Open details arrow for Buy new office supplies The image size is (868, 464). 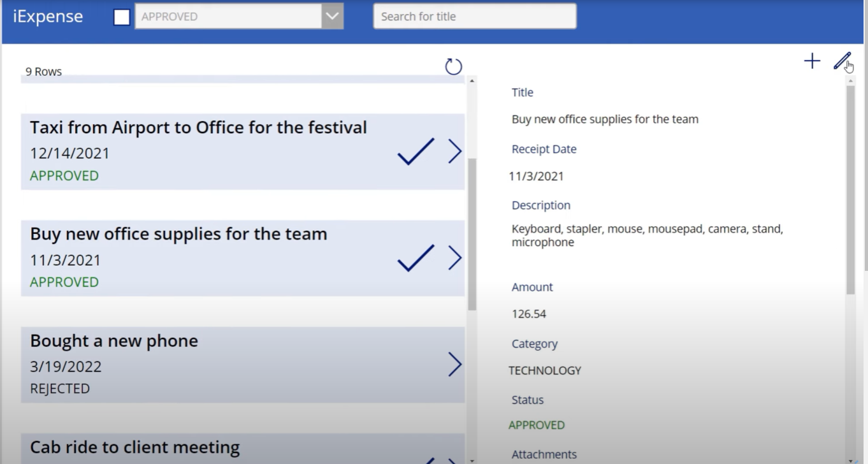454,258
